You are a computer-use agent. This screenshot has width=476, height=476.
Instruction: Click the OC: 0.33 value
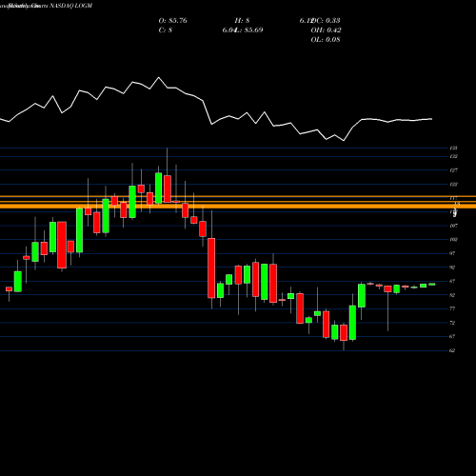coord(326,21)
